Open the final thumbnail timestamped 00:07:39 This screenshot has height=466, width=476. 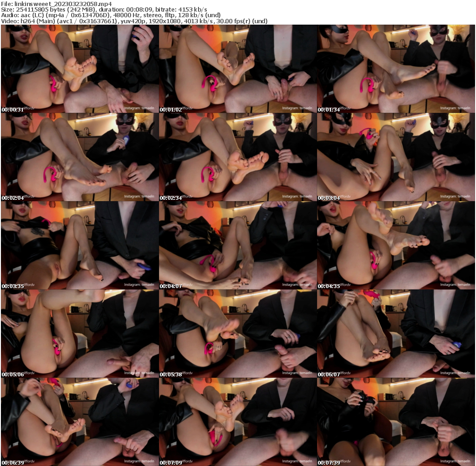pyautogui.click(x=397, y=423)
